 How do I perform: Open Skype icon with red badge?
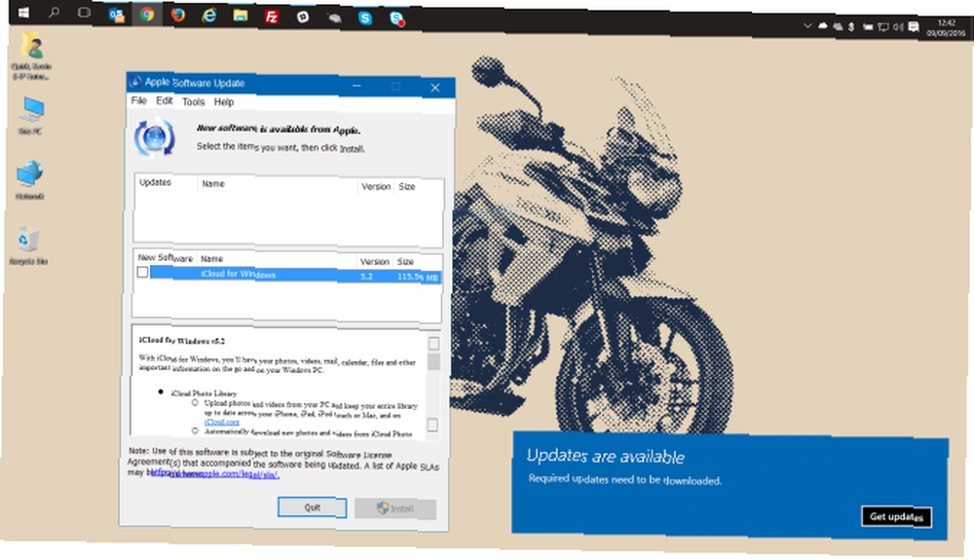click(397, 19)
